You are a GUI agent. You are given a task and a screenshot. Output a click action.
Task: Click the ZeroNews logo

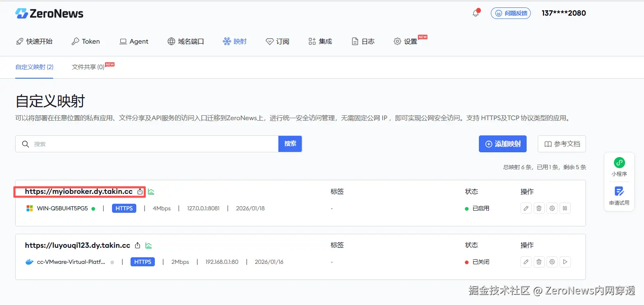tap(49, 14)
